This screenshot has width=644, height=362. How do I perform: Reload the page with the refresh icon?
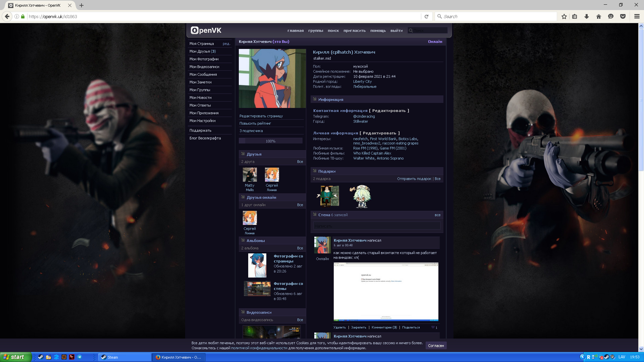point(426,16)
